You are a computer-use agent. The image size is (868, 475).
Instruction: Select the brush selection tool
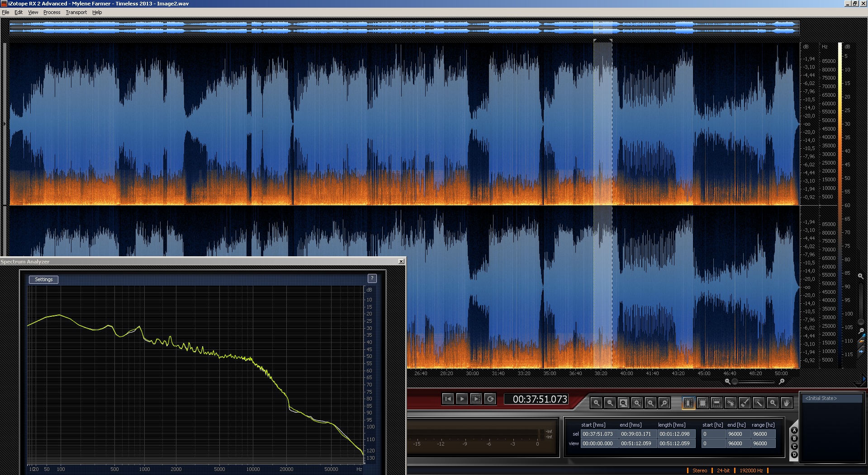(745, 403)
